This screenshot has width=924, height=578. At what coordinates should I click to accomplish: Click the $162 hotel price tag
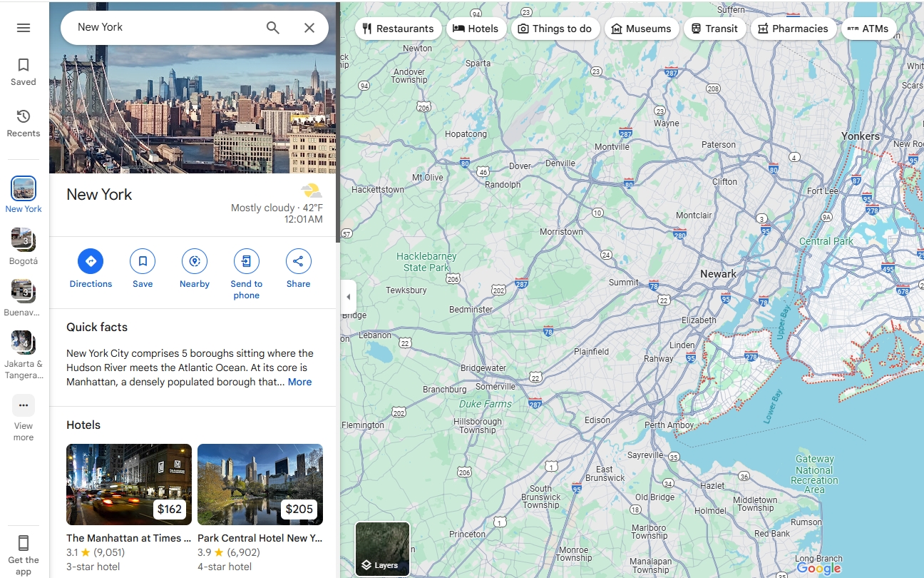(170, 509)
